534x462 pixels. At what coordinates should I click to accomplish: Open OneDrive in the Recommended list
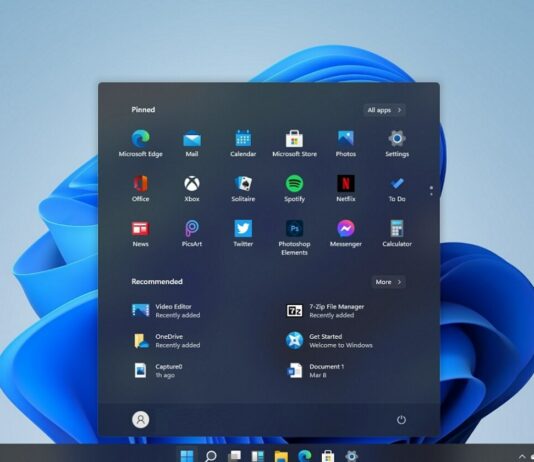click(x=166, y=341)
